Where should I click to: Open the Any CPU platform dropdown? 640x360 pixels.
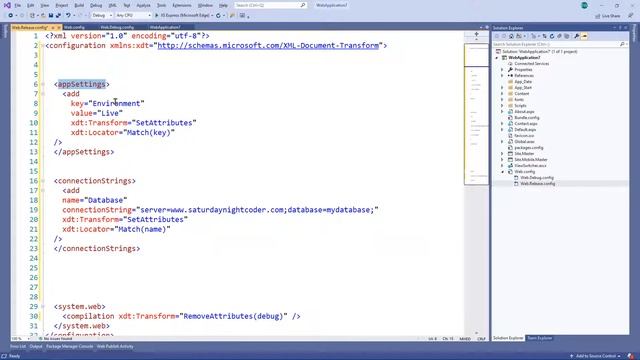pos(133,16)
